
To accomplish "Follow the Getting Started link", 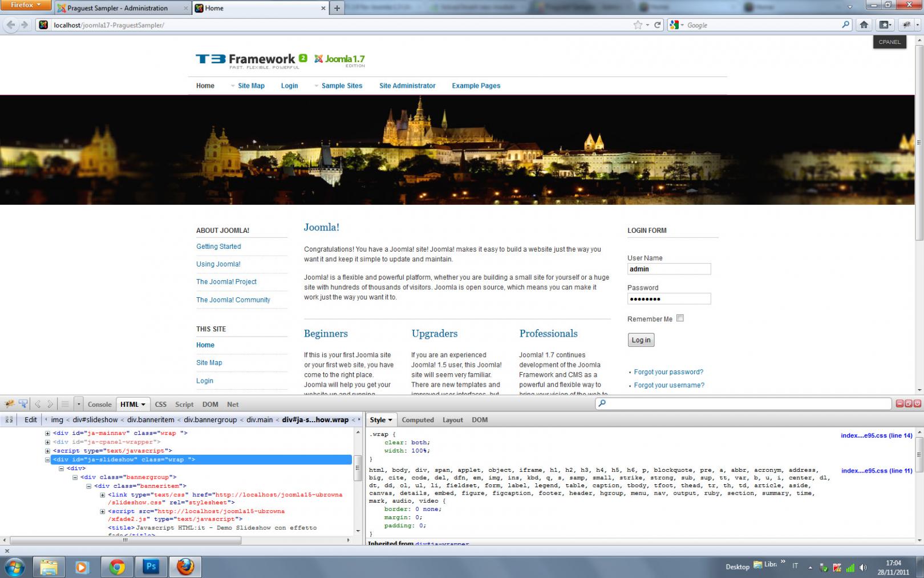I will click(x=218, y=246).
